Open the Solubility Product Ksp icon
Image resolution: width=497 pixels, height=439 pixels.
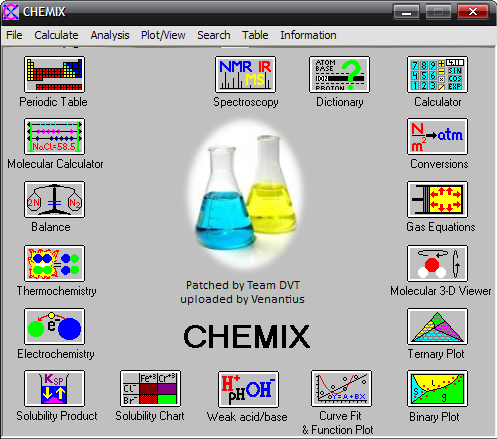(54, 388)
